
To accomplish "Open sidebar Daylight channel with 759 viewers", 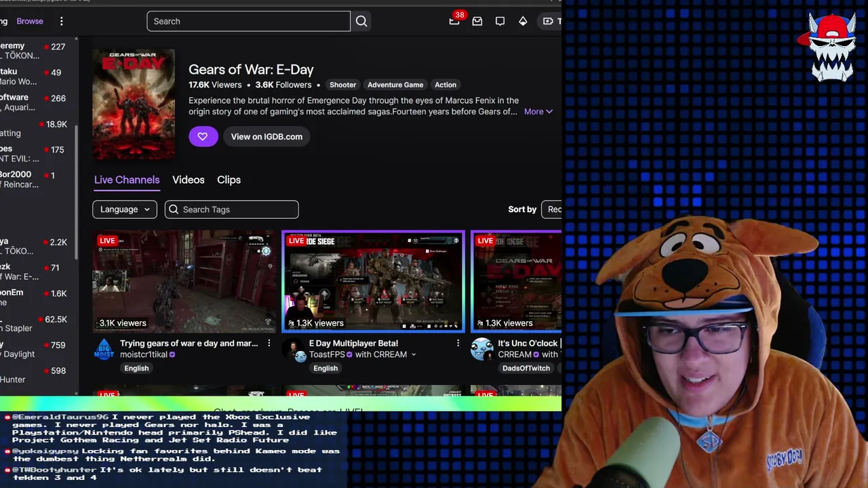I will (34, 349).
